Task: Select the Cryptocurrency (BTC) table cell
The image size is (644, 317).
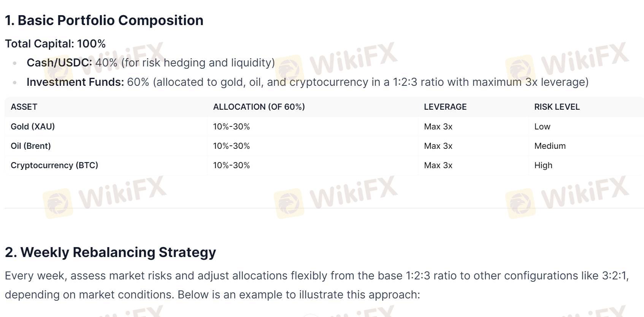Action: [x=54, y=166]
